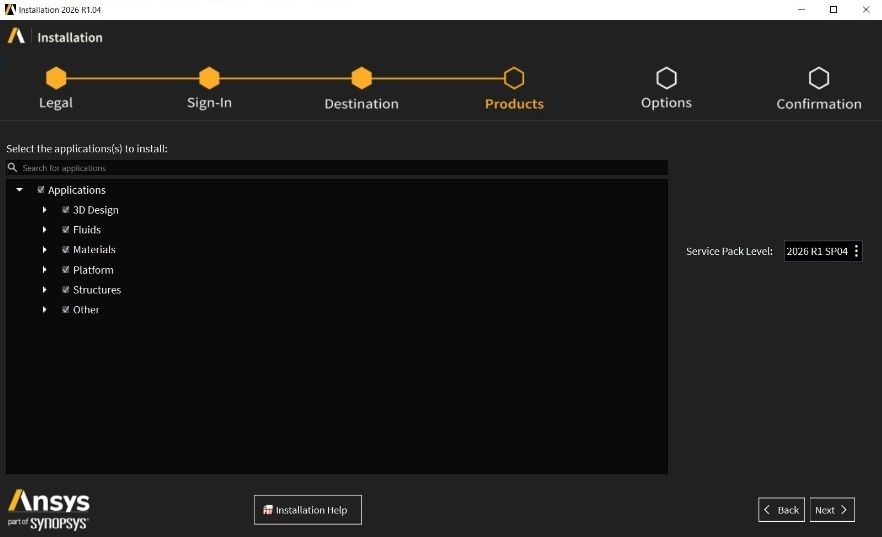Select the Products step label

coord(514,103)
